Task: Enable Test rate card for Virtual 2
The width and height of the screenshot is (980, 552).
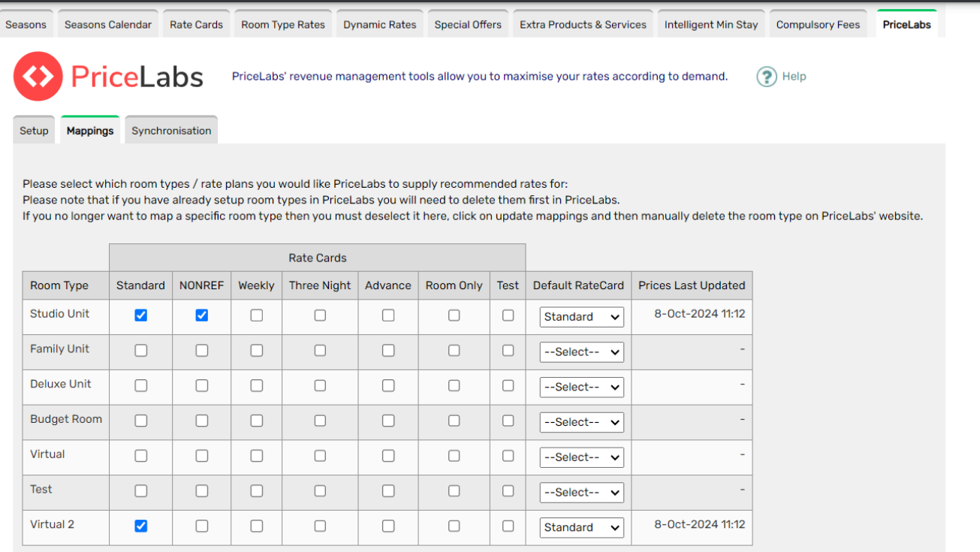Action: click(508, 526)
